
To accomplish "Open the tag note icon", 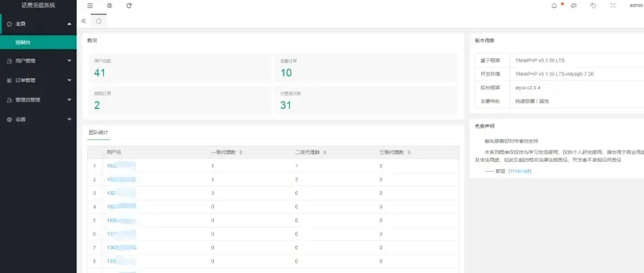I will coord(593,6).
